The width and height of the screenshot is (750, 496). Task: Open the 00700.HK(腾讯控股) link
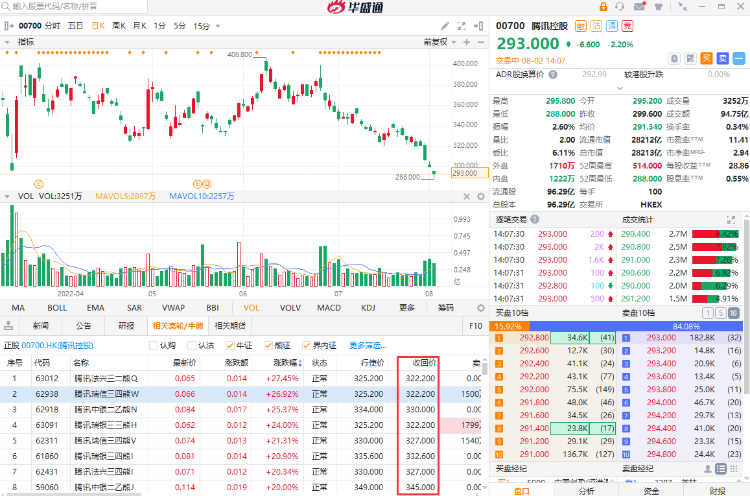pos(57,345)
